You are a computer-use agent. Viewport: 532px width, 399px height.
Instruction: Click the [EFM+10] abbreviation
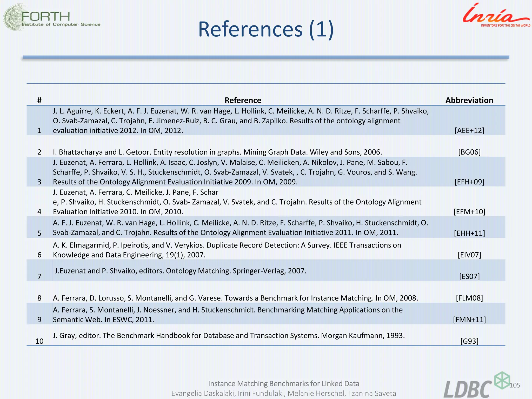point(469,212)
